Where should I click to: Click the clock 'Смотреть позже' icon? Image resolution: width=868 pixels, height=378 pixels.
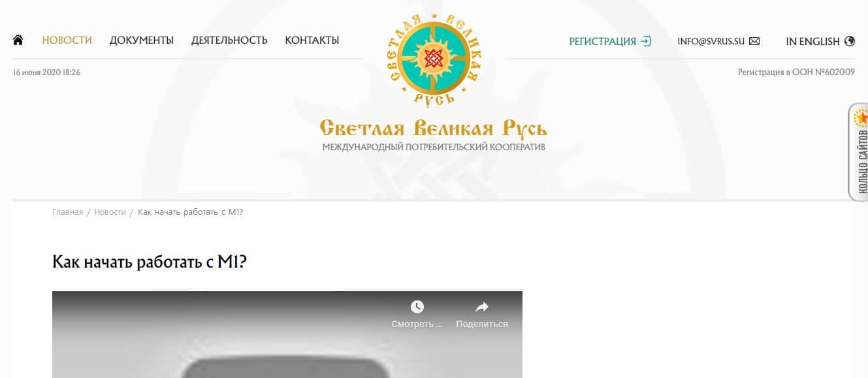[x=417, y=307]
